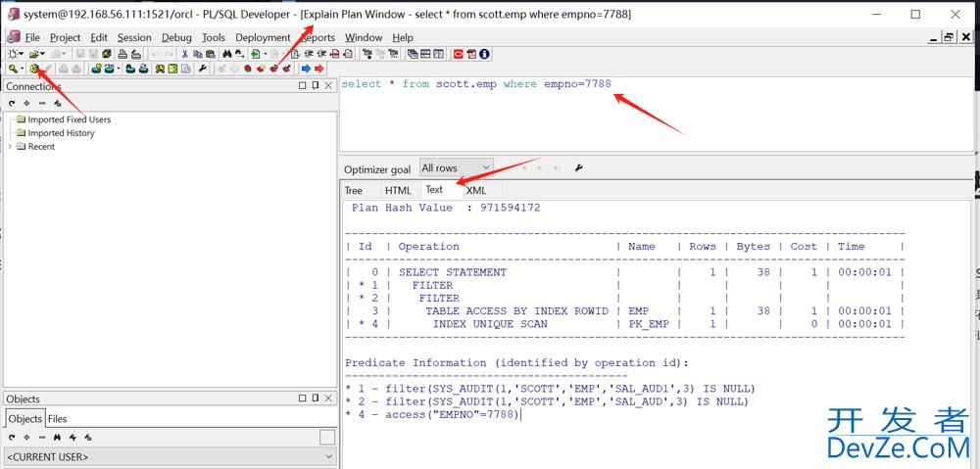Click the Cut scissors toolbar icon
This screenshot has height=469, width=980.
[x=184, y=54]
